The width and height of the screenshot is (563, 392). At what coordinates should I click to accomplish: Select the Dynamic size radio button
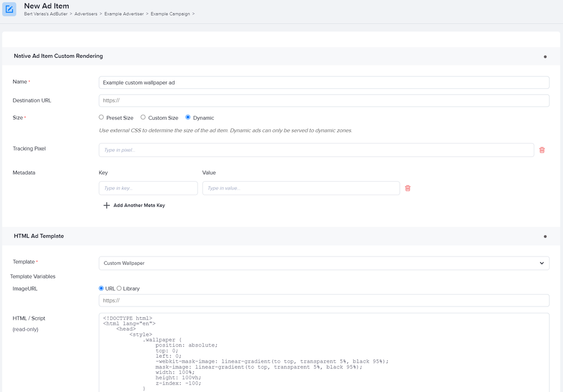pos(188,118)
